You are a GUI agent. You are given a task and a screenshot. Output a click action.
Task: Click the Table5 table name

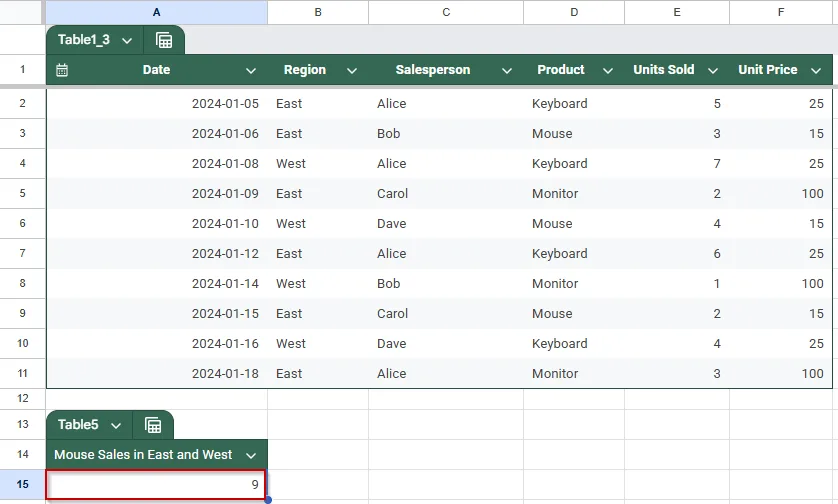(x=78, y=425)
